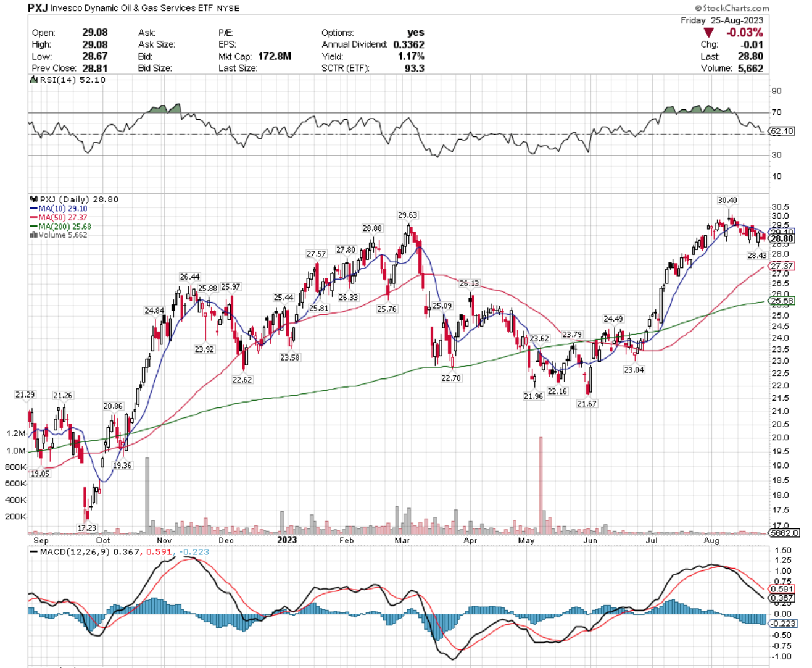Click the Yield 1.17% value
Screen dimensions: 812x668
[x=411, y=56]
